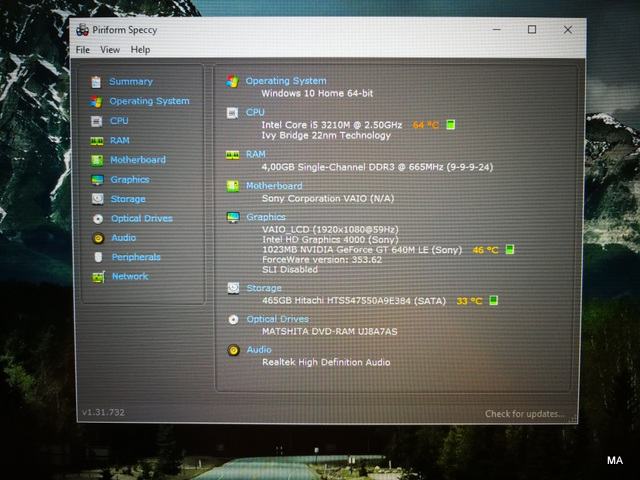Click the 33 °C storage temperature value
The height and width of the screenshot is (480, 640).
[x=469, y=301]
